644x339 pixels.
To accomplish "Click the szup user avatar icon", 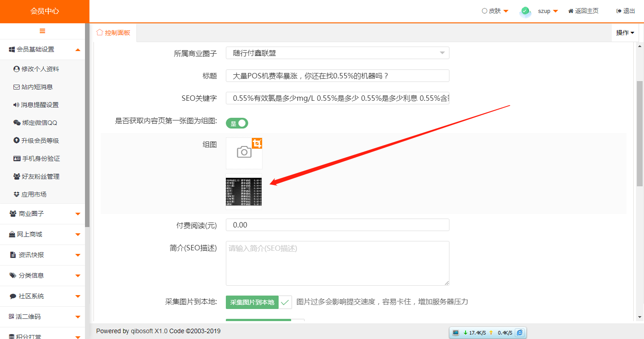I will 525,11.
